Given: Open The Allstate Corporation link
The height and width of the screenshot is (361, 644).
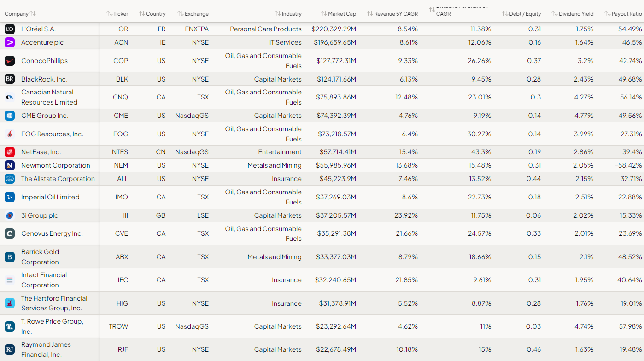Looking at the screenshot, I should pyautogui.click(x=58, y=179).
